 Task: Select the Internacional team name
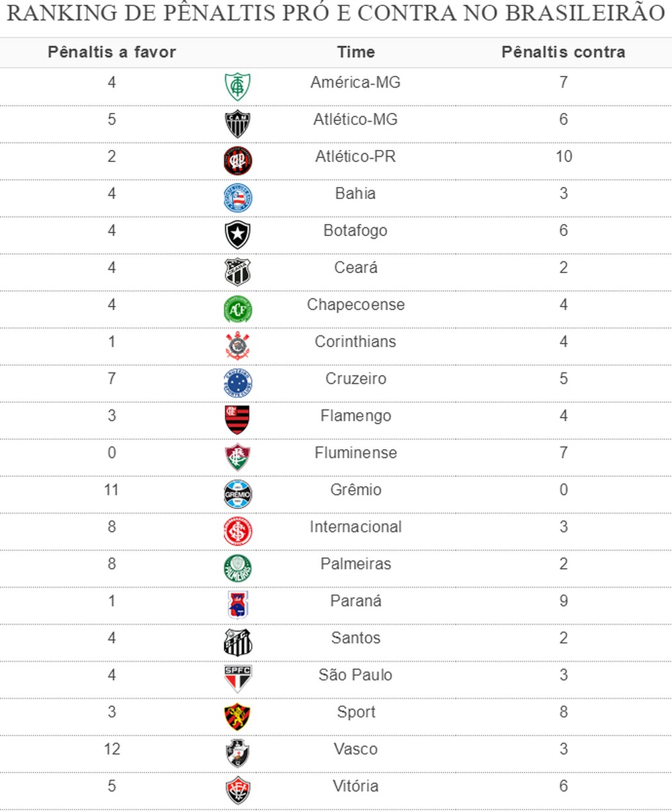(x=355, y=527)
